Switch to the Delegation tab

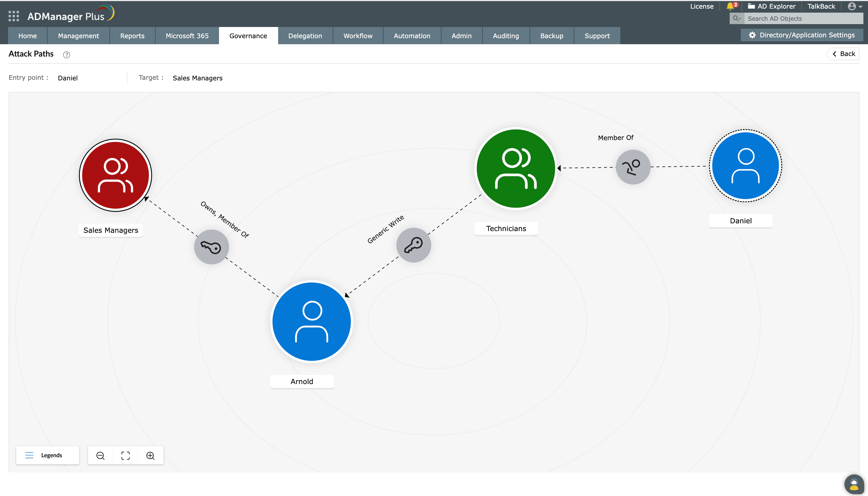click(x=305, y=36)
